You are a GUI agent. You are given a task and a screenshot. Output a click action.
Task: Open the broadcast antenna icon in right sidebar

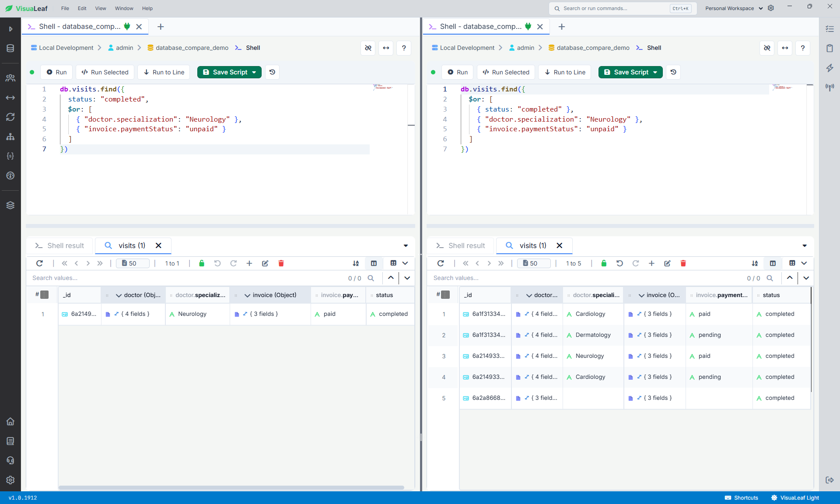(829, 87)
